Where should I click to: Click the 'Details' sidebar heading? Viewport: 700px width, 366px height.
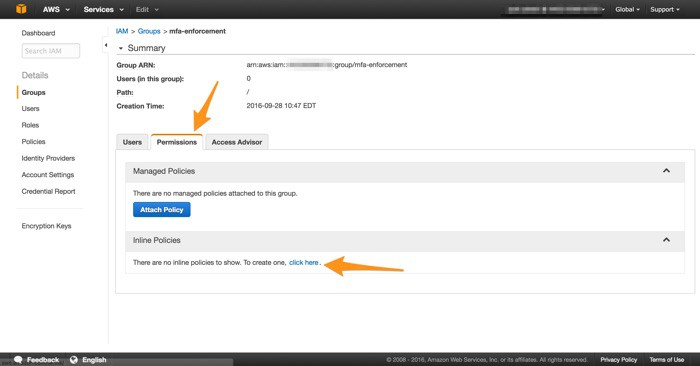(x=35, y=75)
